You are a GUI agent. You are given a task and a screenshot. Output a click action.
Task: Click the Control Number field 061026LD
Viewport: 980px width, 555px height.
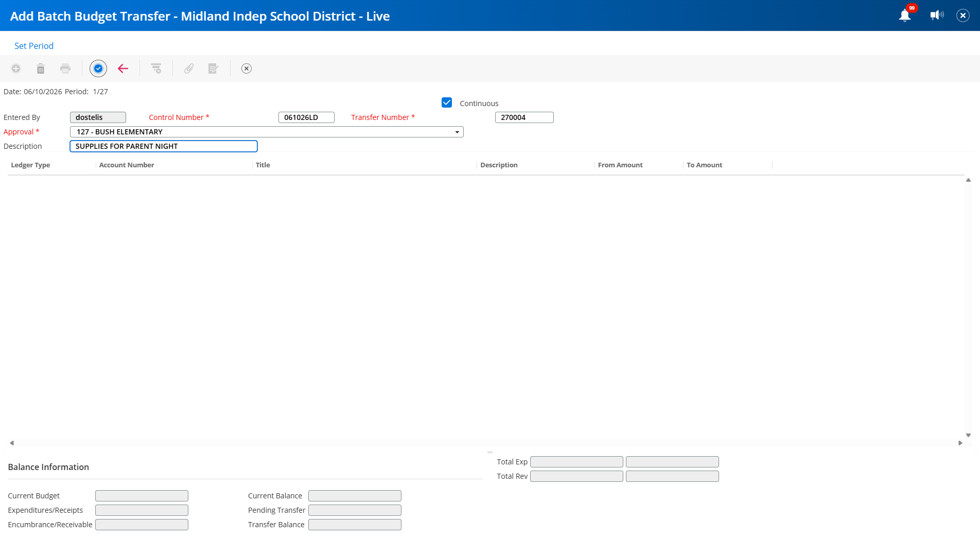coord(306,117)
